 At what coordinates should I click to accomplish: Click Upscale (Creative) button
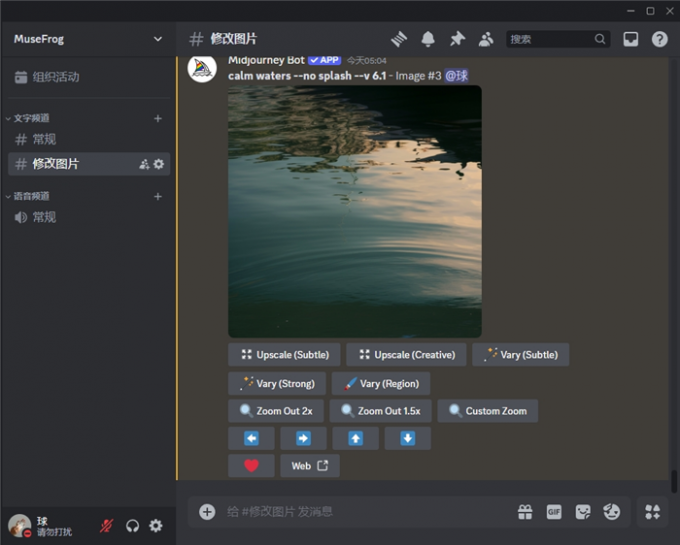pos(406,355)
